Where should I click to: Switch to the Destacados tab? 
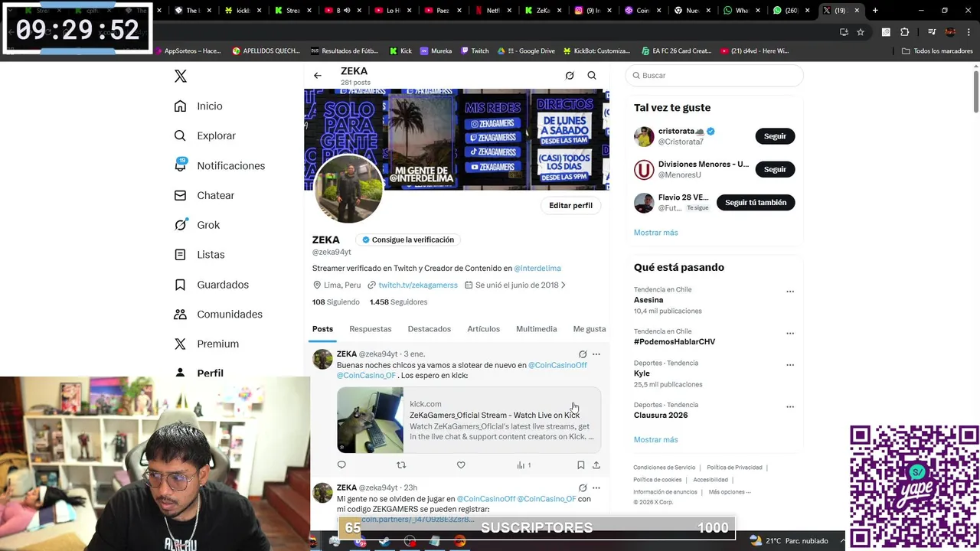click(x=430, y=329)
